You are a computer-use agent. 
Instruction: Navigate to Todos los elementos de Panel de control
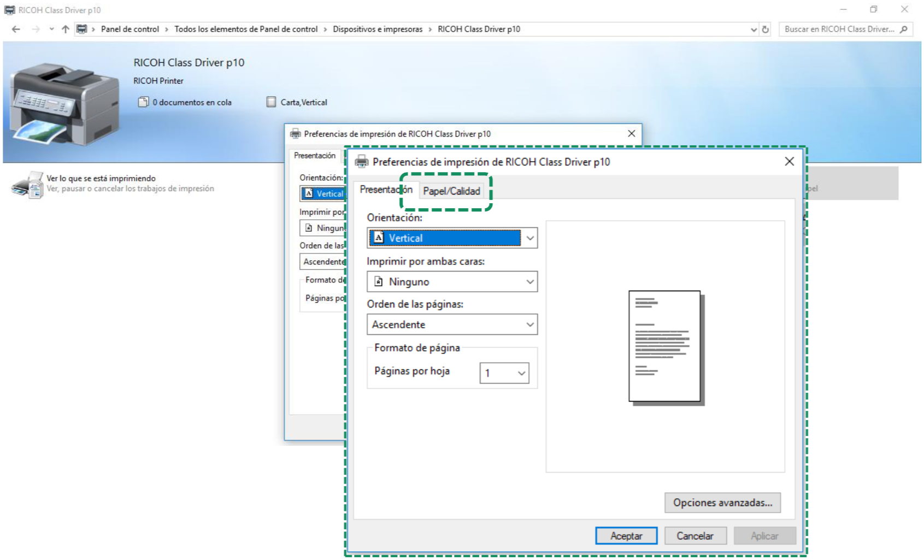pyautogui.click(x=246, y=29)
